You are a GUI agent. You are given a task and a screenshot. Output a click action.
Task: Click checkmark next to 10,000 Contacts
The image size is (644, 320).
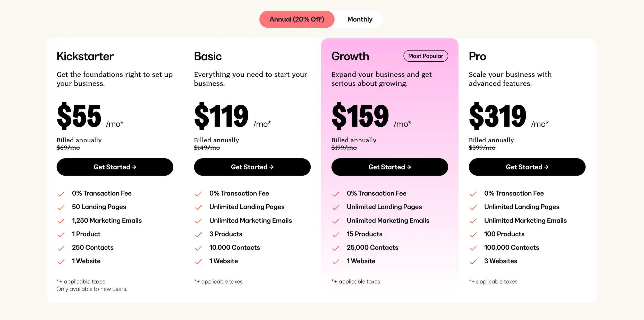198,248
